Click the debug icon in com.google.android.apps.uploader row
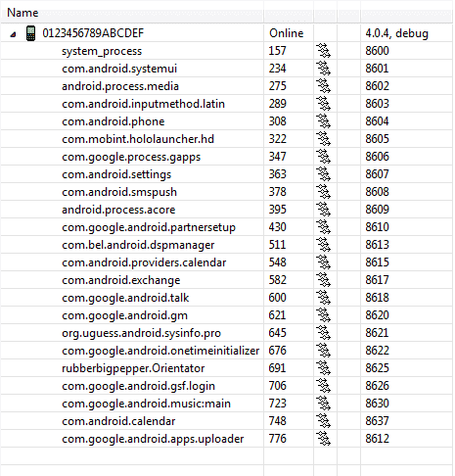The height and width of the screenshot is (476, 455). 323,439
